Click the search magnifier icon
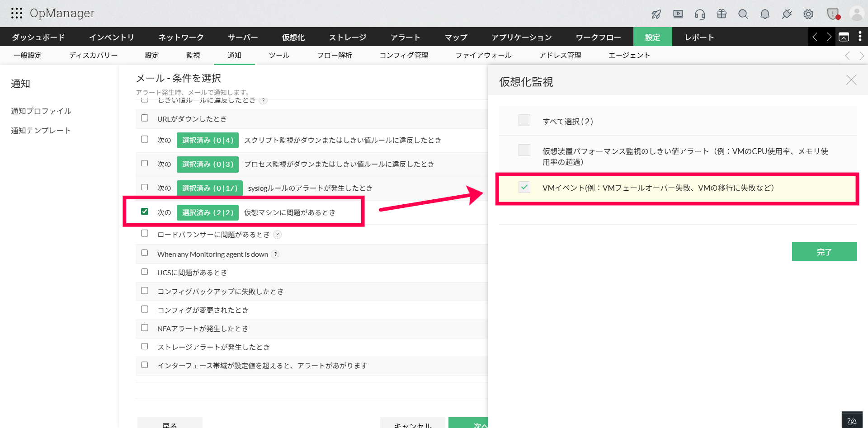The height and width of the screenshot is (428, 868). [x=743, y=14]
